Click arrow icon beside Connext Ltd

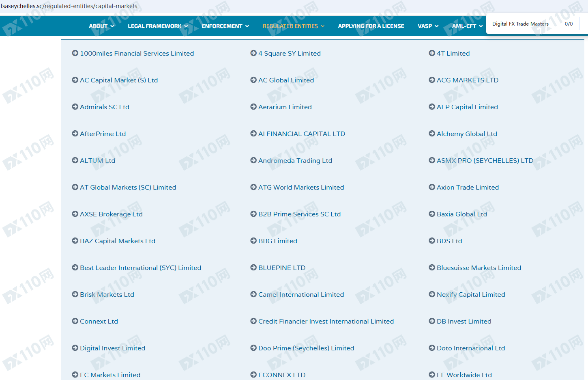tap(75, 321)
